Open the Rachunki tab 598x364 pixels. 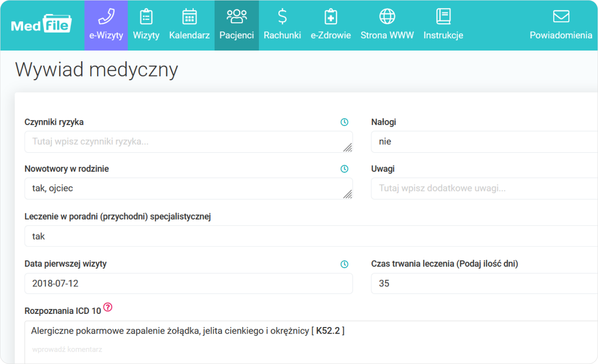[282, 25]
